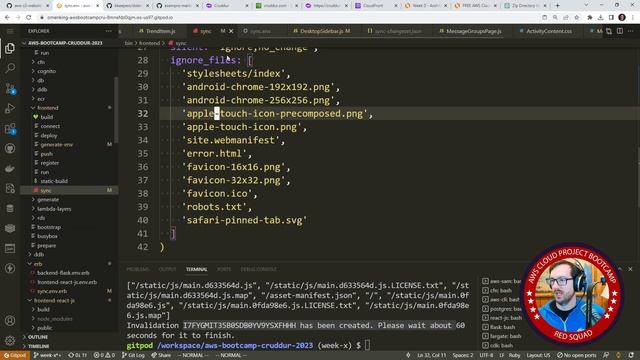Open errors and warnings count in status bar
The width and height of the screenshot is (640, 360).
tap(104, 356)
